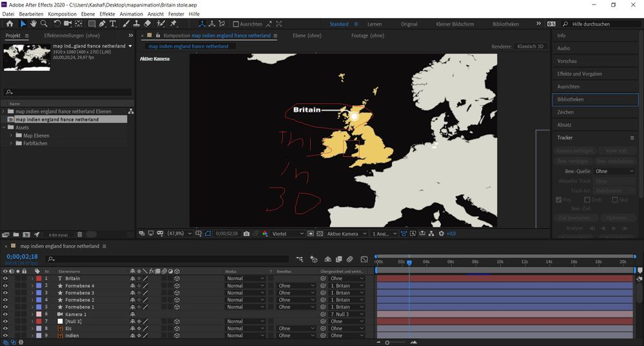Viewport: 644px width, 346px height.
Task: Select the Hand tool in toolbar
Action: pyautogui.click(x=34, y=24)
